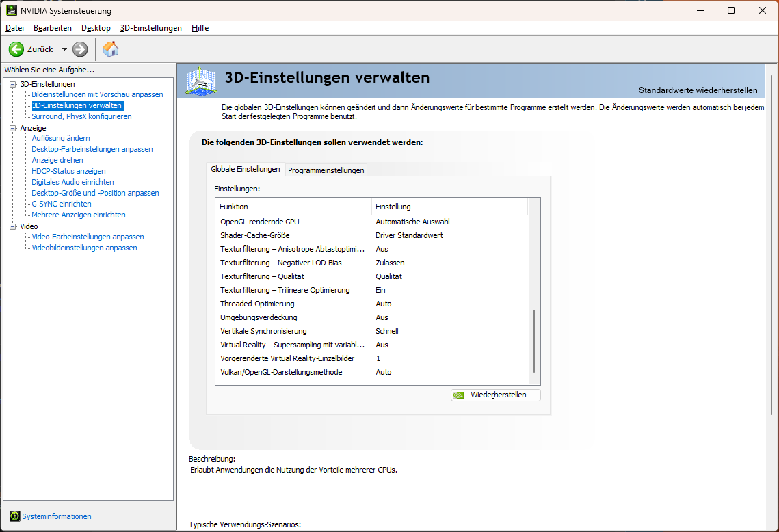This screenshot has height=532, width=779.
Task: Click the green Zurück back arrow icon
Action: click(16, 49)
